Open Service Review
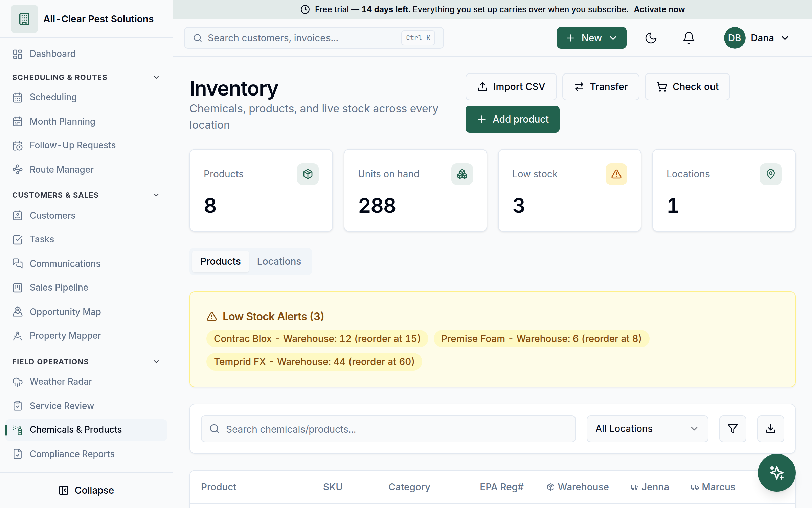 86,406
